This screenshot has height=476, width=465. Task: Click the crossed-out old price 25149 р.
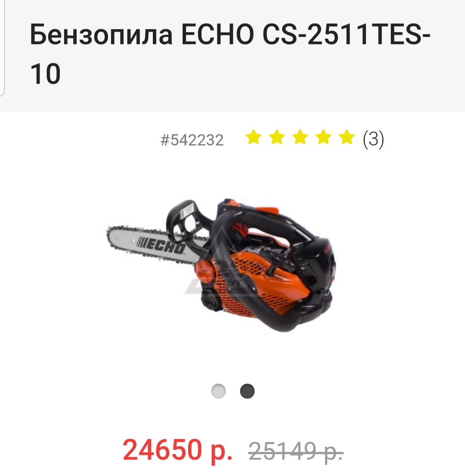click(x=296, y=451)
